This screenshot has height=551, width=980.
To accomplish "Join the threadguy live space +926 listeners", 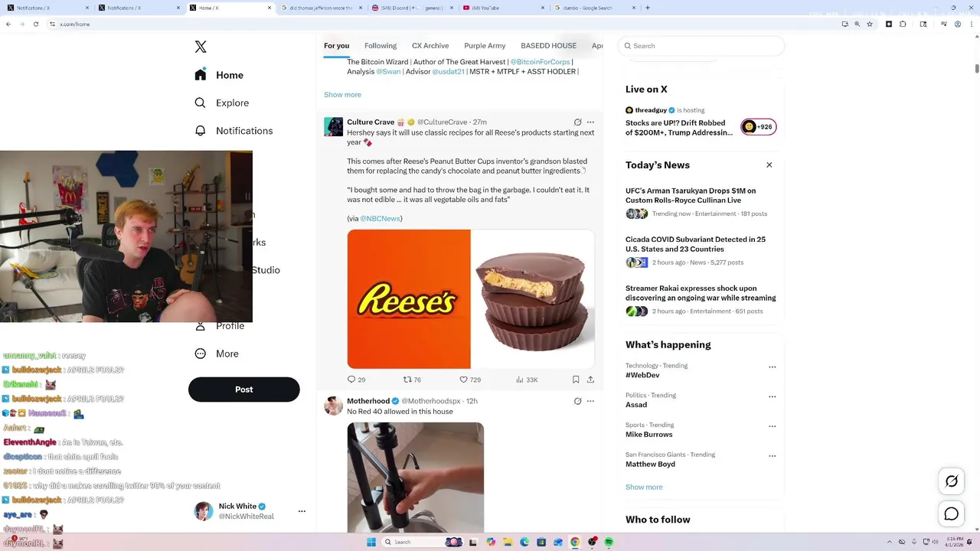I will [x=759, y=127].
